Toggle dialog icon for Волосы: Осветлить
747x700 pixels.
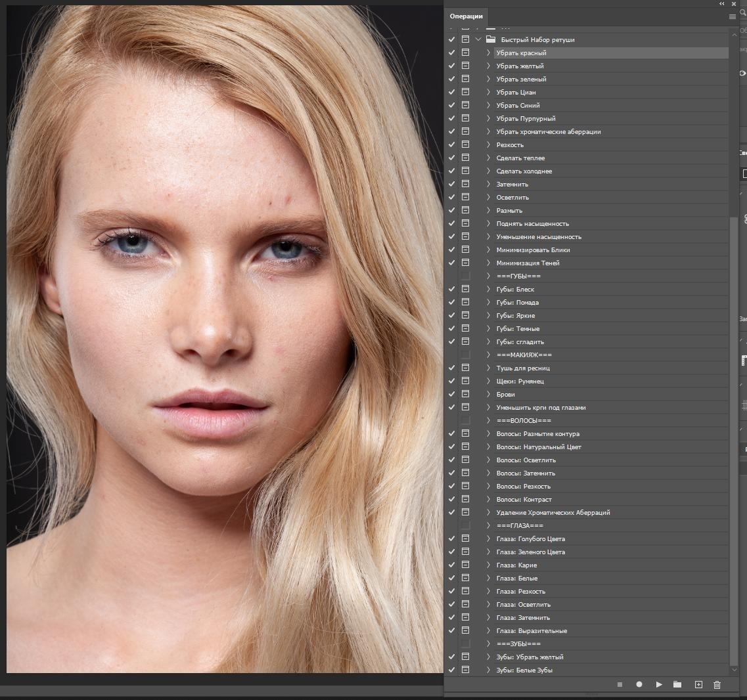(465, 460)
